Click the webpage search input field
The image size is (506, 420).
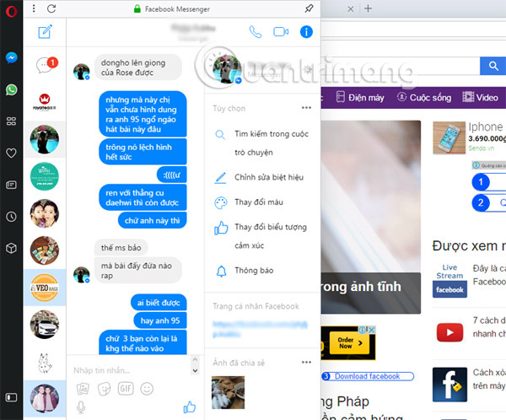tap(401, 66)
